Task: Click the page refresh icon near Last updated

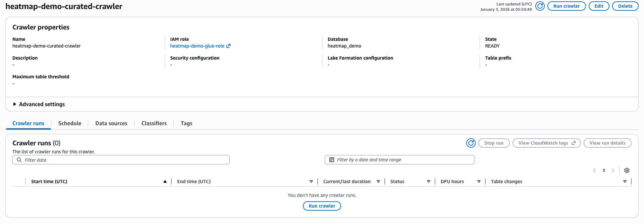Action: pyautogui.click(x=540, y=6)
